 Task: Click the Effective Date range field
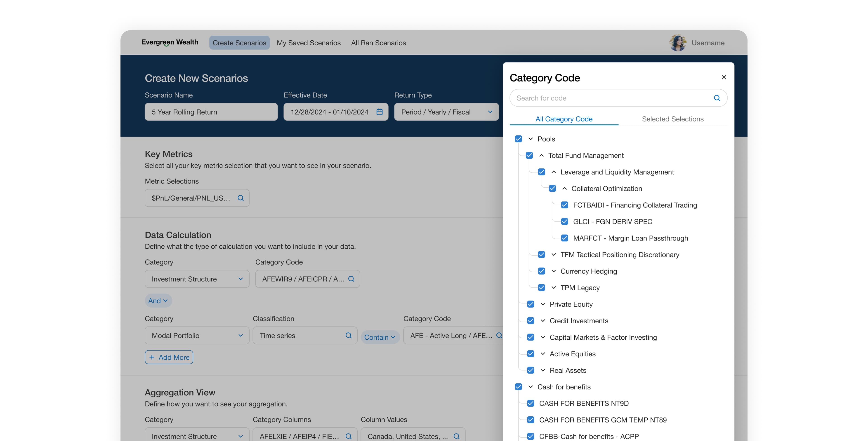(336, 112)
